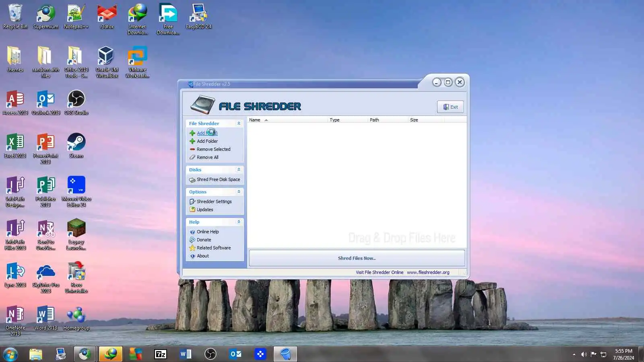Click the volume icon in system tray
Image resolution: width=644 pixels, height=362 pixels.
tap(584, 354)
